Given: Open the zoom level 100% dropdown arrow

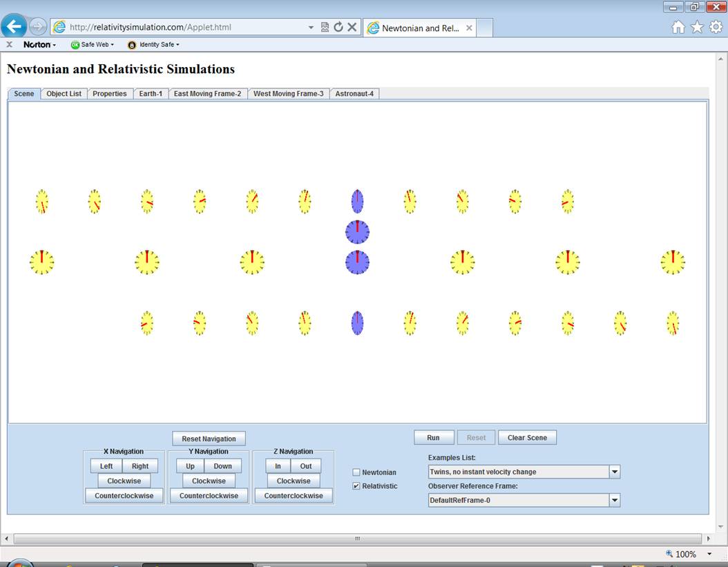Looking at the screenshot, I should [709, 554].
